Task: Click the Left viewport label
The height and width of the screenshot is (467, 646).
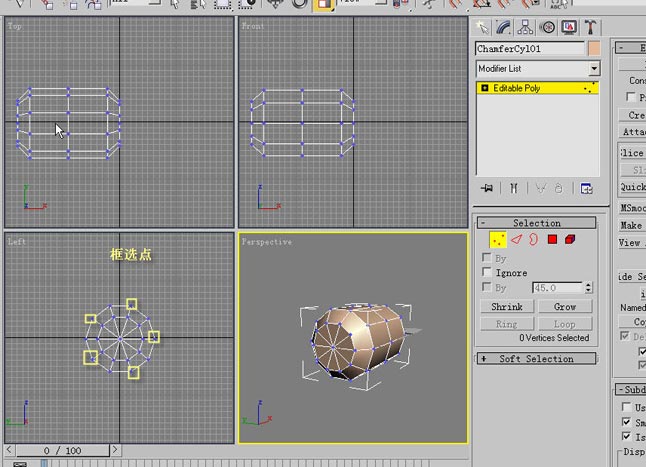Action: point(17,242)
